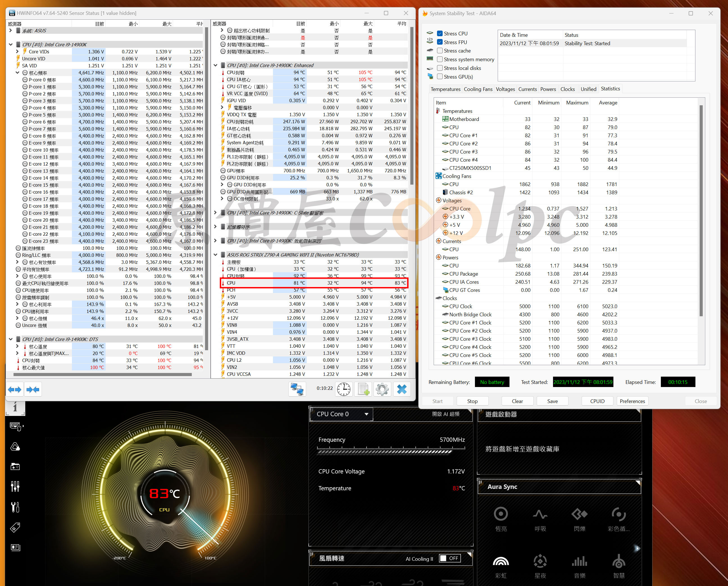This screenshot has width=728, height=586.
Task: Switch to the Powers tab
Action: click(x=548, y=89)
